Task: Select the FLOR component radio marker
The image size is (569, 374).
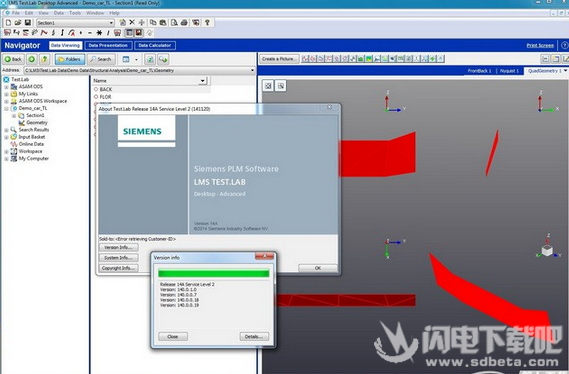Action: click(96, 97)
